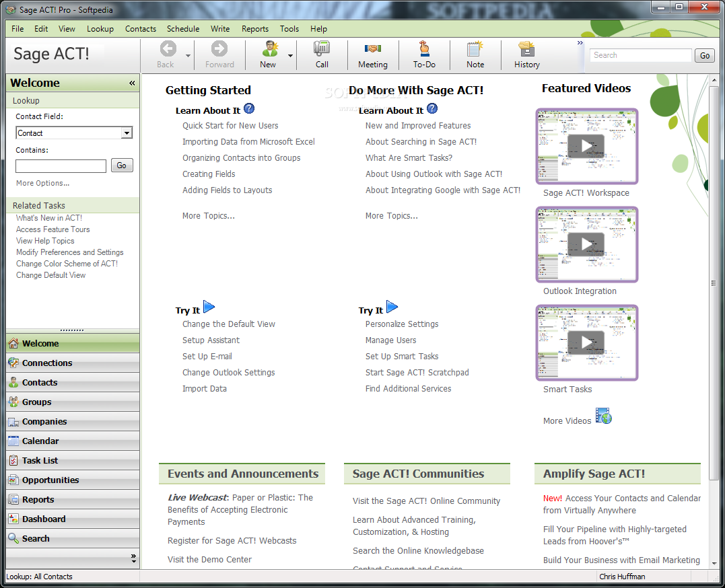Open Task List in the navigation bar

[x=73, y=460]
